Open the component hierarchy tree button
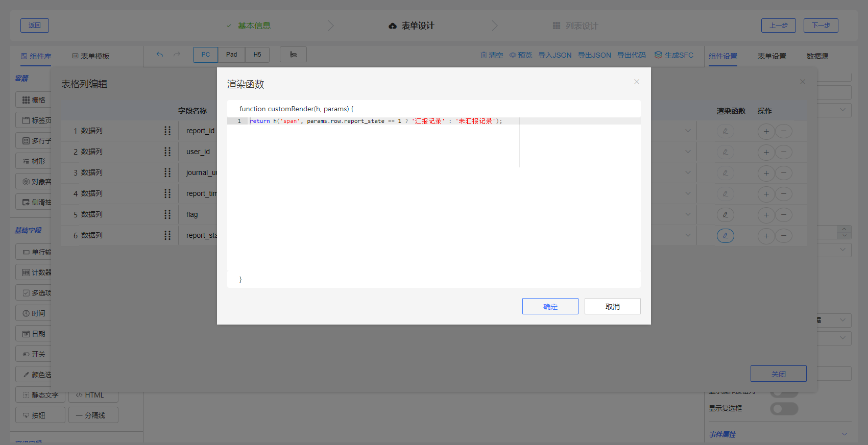This screenshot has width=868, height=445. pyautogui.click(x=293, y=55)
